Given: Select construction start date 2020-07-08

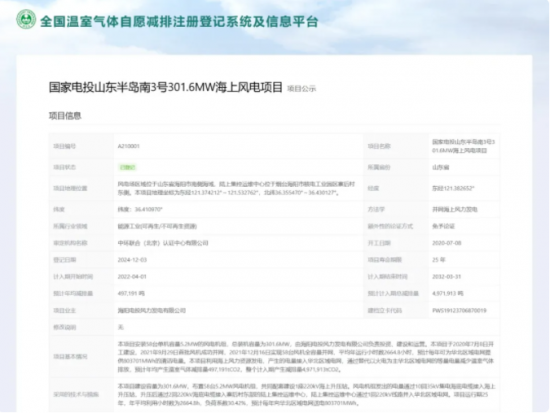Looking at the screenshot, I should pos(447,243).
